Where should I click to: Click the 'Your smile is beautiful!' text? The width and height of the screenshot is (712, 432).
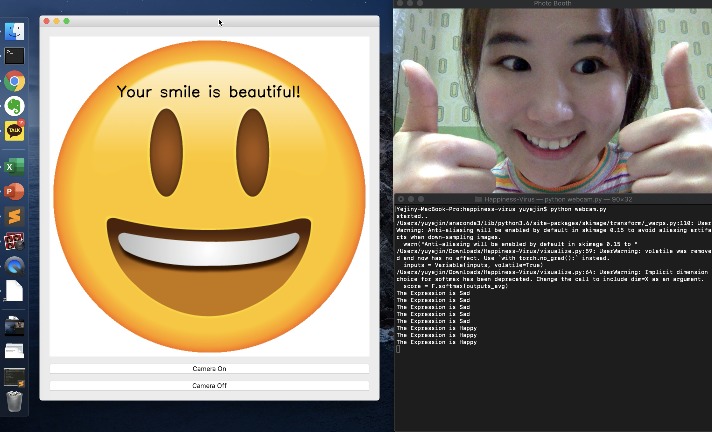208,92
